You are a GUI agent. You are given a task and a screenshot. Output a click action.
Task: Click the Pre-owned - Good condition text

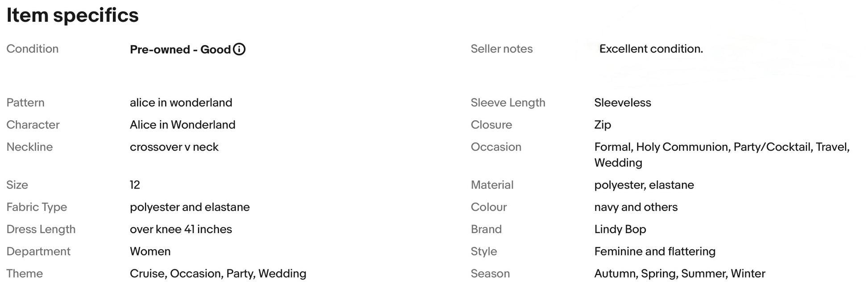(x=180, y=49)
